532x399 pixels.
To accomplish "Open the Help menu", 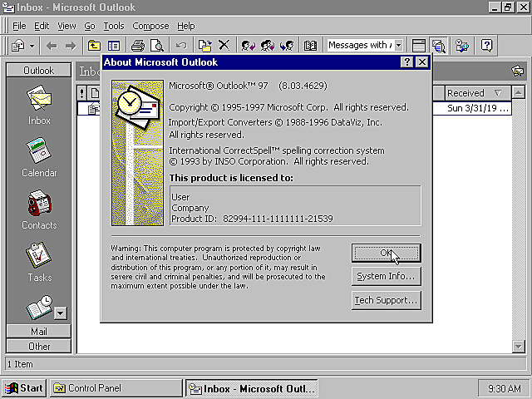I will coord(186,26).
